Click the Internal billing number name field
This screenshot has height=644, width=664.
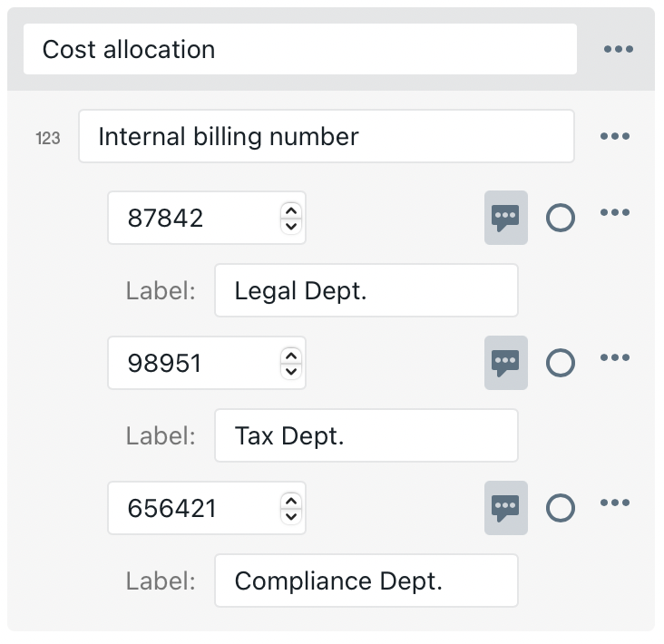326,136
